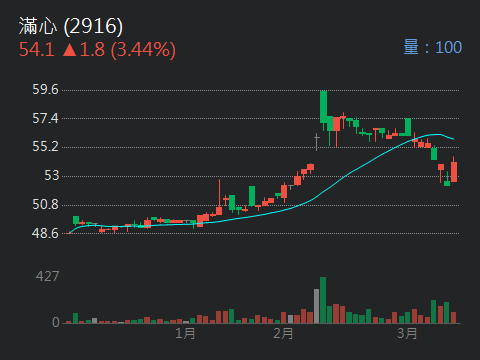Click the 0 volume axis label
Image resolution: width=480 pixels, height=360 pixels.
[56, 322]
